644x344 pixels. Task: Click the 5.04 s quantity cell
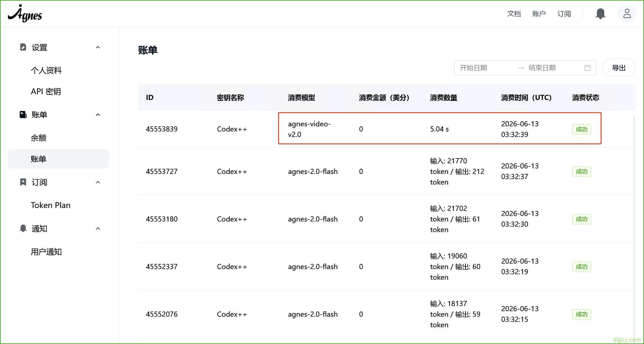coord(440,129)
